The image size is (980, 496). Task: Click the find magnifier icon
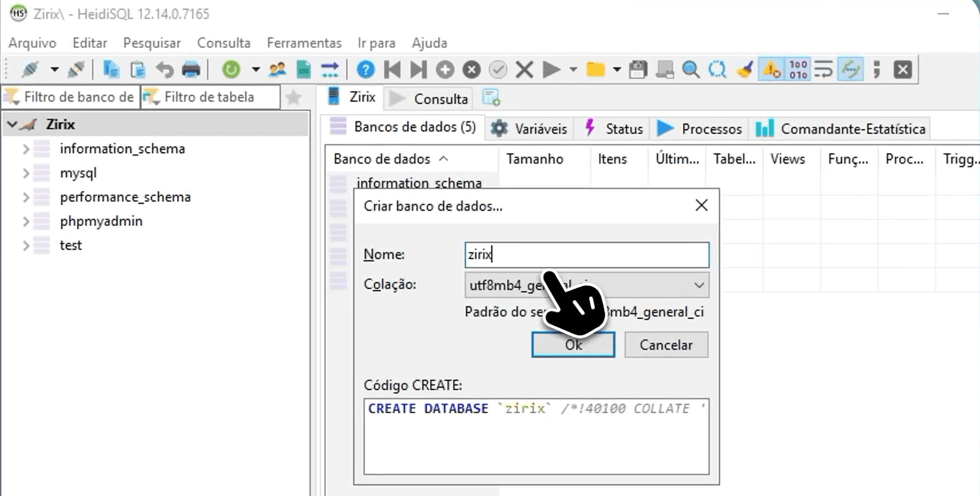(x=691, y=69)
